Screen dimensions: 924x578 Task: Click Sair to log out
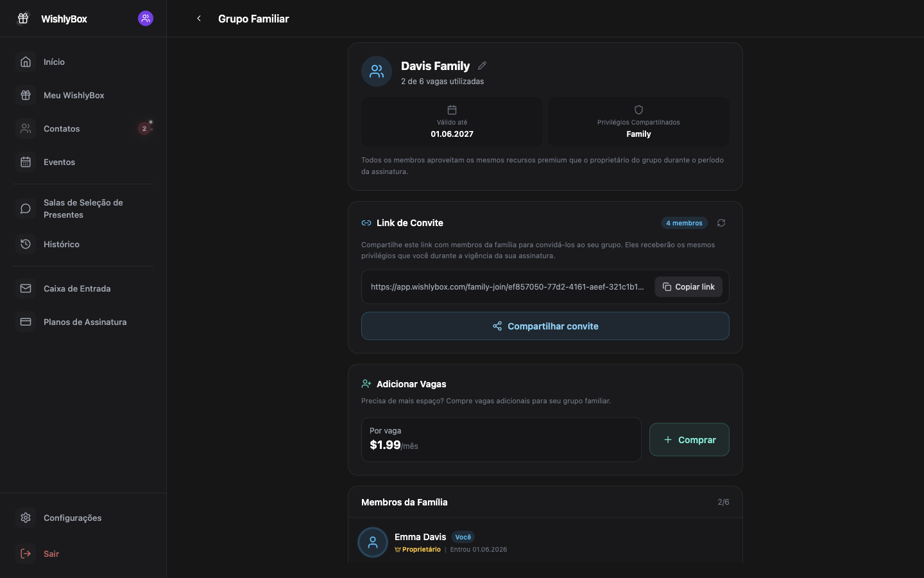pyautogui.click(x=83, y=554)
